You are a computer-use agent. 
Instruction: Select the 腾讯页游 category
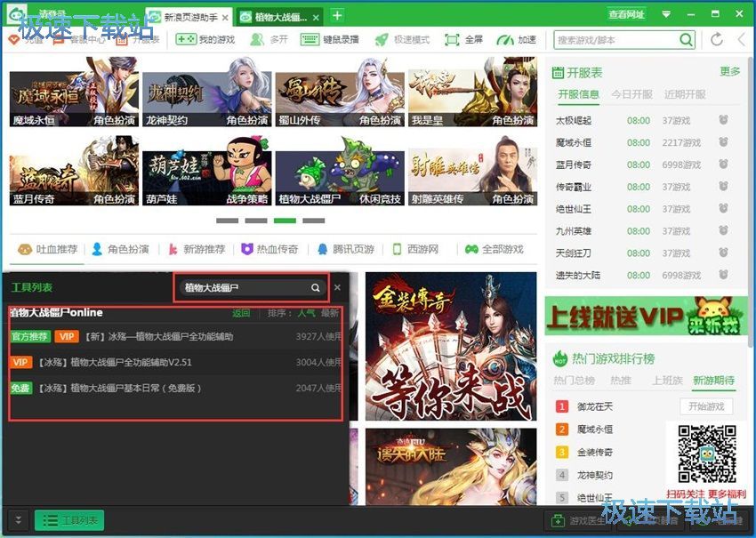(346, 249)
